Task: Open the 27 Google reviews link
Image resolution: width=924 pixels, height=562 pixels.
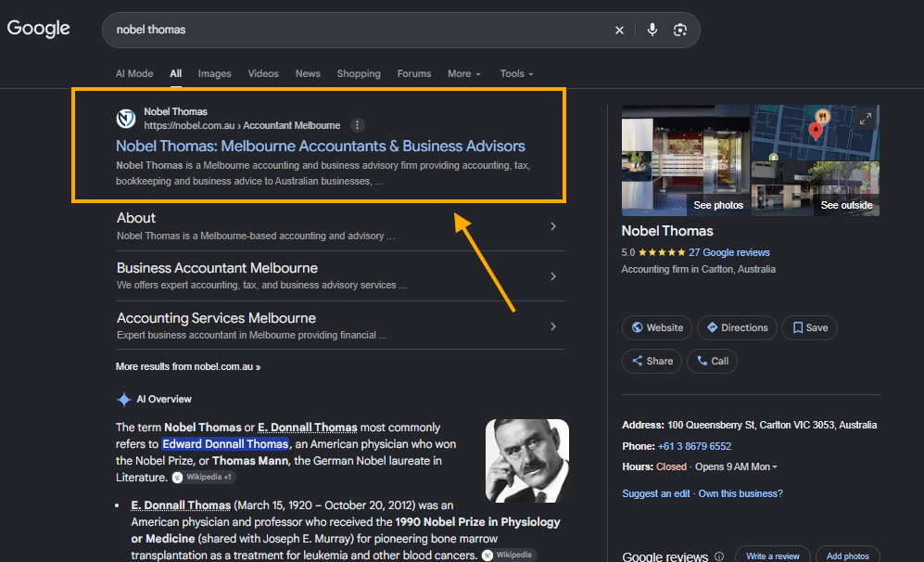Action: click(729, 252)
